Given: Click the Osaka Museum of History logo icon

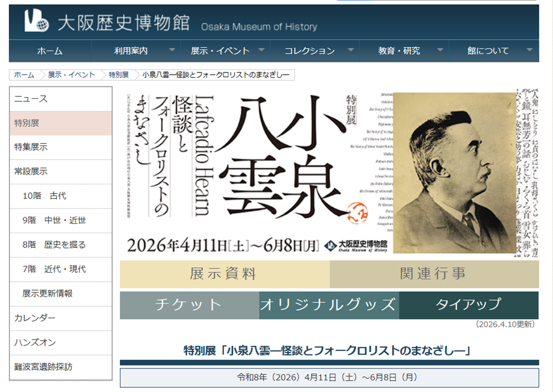Looking at the screenshot, I should (x=36, y=21).
